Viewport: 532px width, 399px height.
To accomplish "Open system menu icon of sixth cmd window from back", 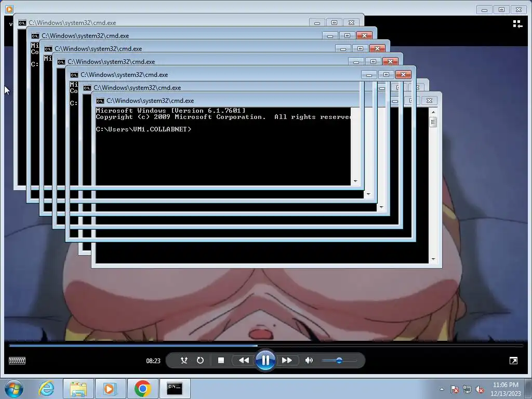I will pyautogui.click(x=87, y=88).
